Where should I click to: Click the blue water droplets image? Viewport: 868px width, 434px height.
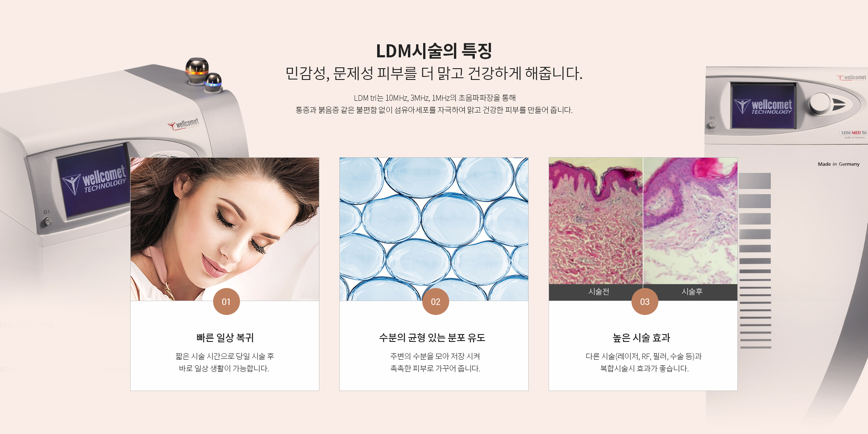[434, 229]
